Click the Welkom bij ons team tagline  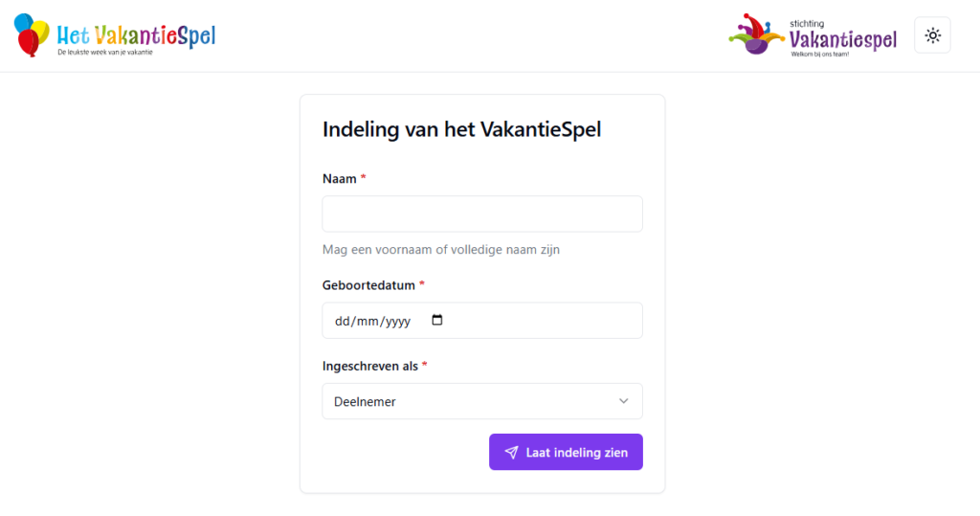point(820,55)
